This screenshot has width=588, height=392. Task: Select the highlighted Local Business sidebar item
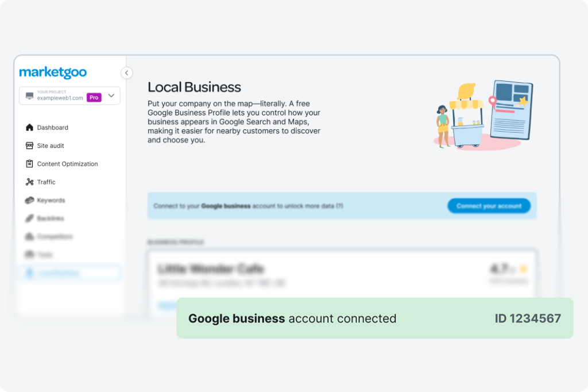click(69, 272)
